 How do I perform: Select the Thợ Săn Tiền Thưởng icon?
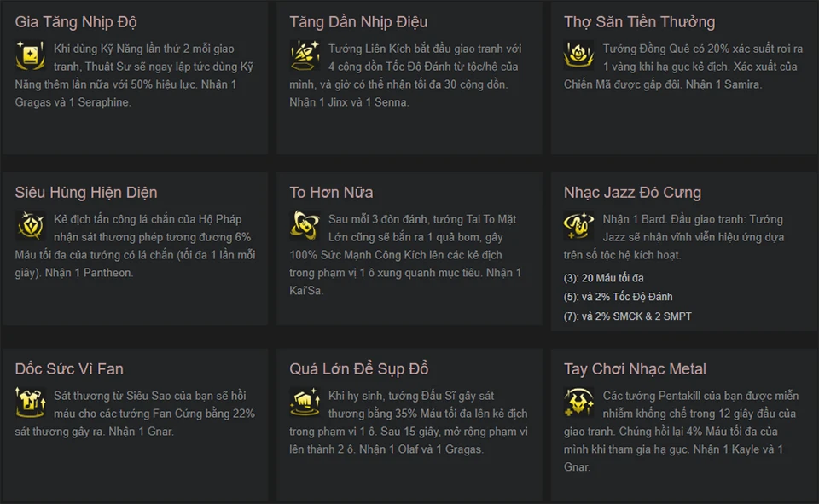(x=579, y=55)
